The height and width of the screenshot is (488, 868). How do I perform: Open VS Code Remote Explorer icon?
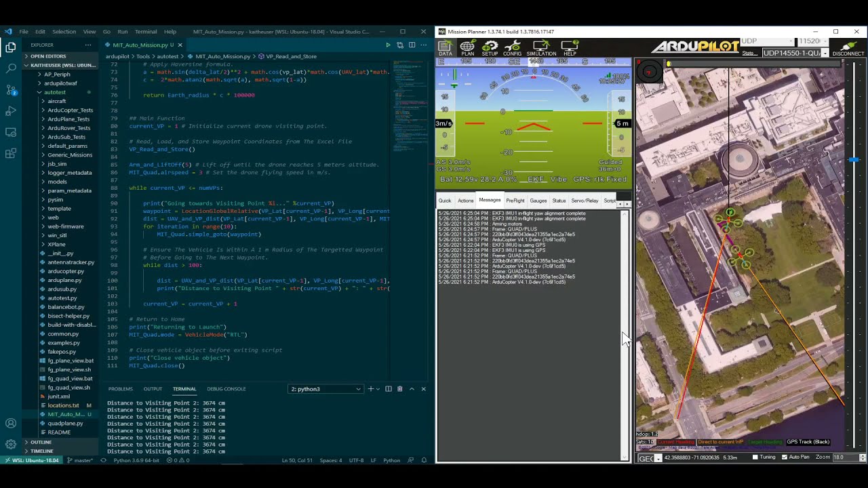[11, 131]
